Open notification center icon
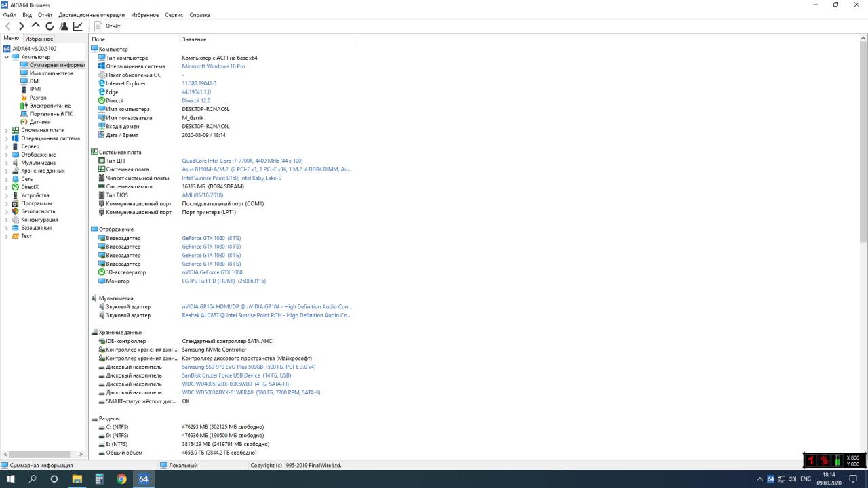 pos(854,479)
